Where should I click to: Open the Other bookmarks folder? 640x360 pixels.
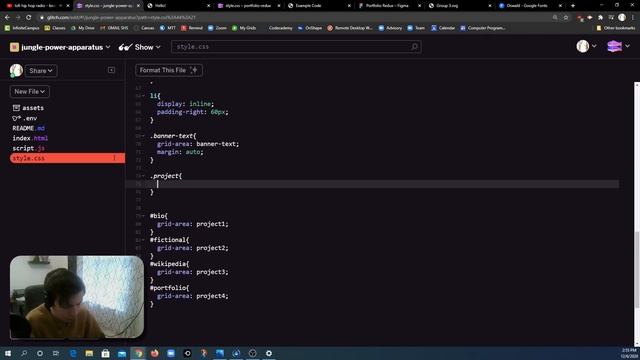[x=616, y=28]
